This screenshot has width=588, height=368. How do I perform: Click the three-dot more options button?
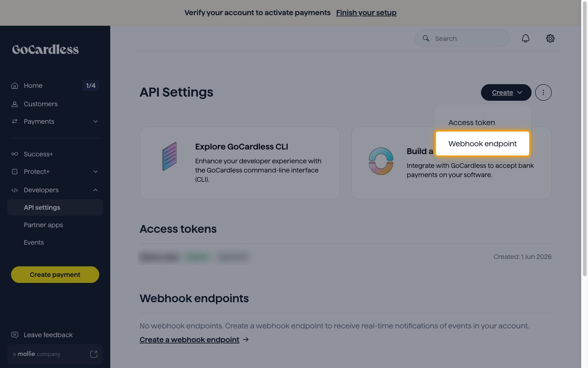point(543,92)
